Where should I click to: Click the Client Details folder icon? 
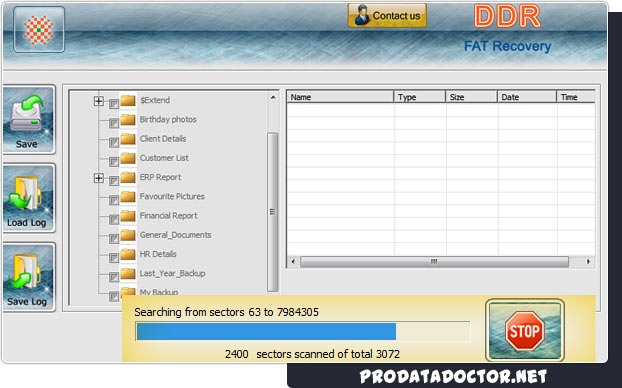(x=128, y=139)
